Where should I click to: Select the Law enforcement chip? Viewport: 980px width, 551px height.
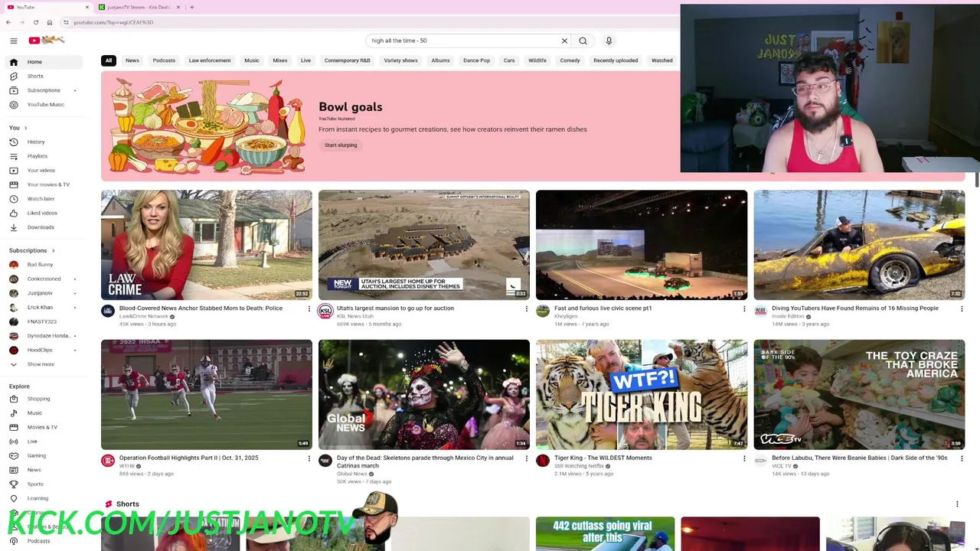[x=210, y=60]
